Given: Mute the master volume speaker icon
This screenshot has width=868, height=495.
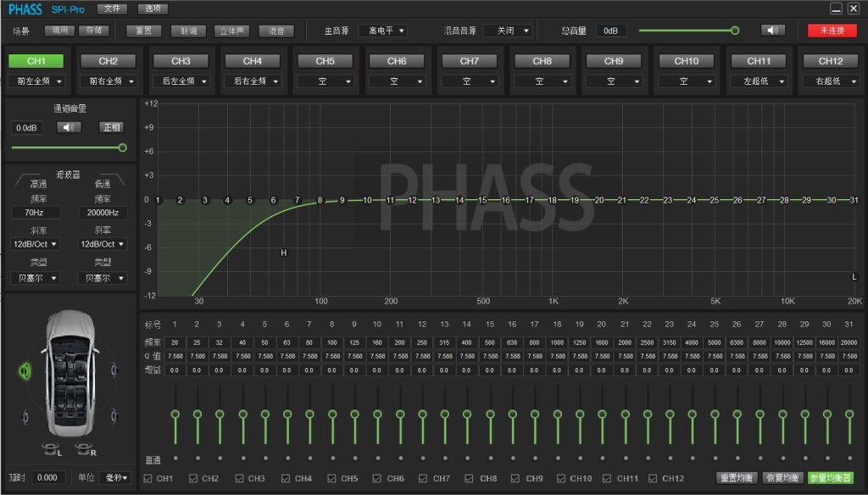Looking at the screenshot, I should [x=773, y=30].
